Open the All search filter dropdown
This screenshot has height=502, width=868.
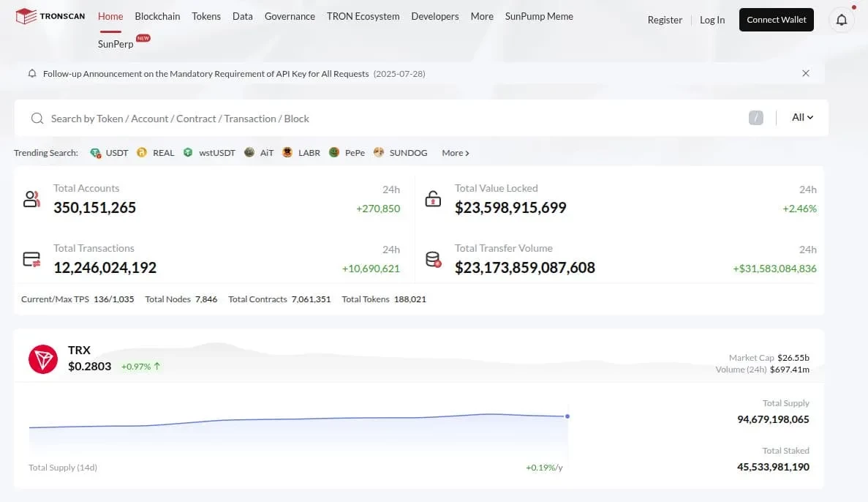801,117
